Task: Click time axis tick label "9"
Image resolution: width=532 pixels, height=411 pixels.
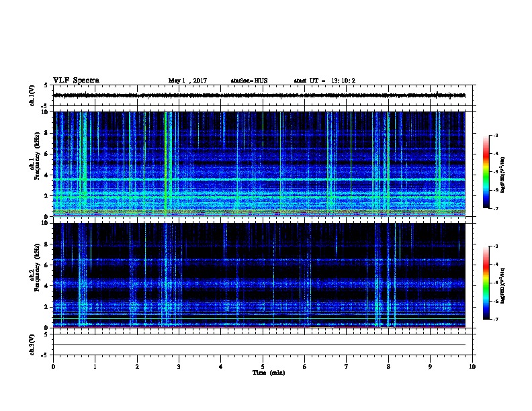Action: tap(430, 366)
